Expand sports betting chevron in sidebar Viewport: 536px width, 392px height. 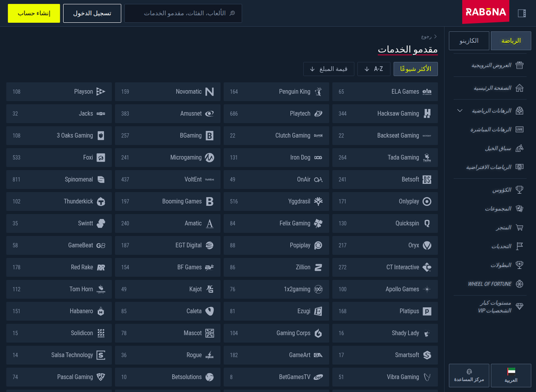tap(460, 110)
